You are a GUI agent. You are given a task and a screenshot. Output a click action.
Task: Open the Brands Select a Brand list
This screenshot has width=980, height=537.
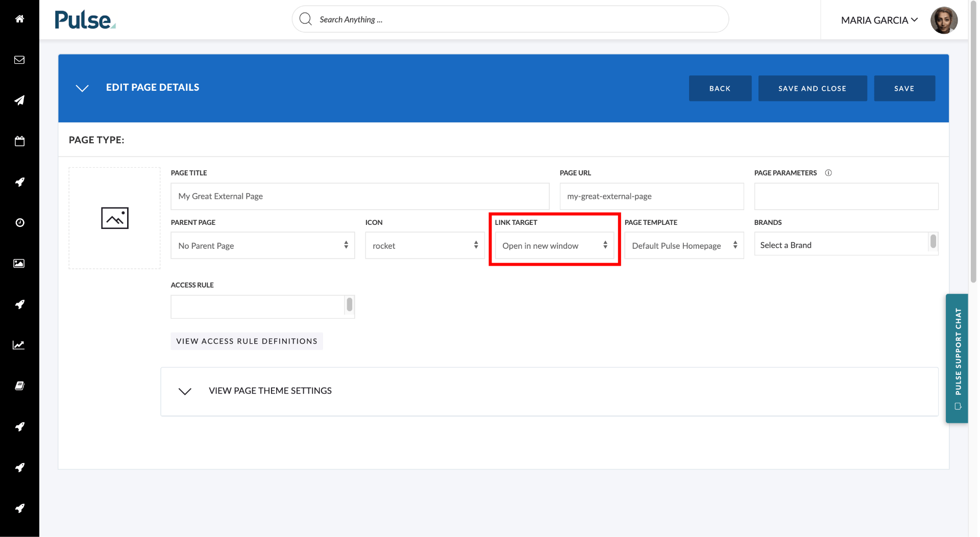846,244
